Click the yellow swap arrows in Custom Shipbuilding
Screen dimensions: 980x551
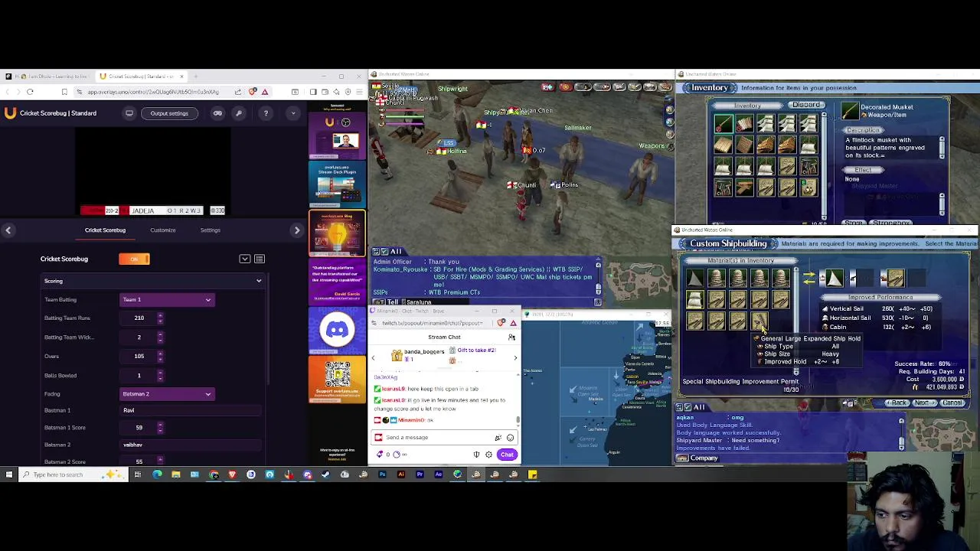tap(809, 279)
